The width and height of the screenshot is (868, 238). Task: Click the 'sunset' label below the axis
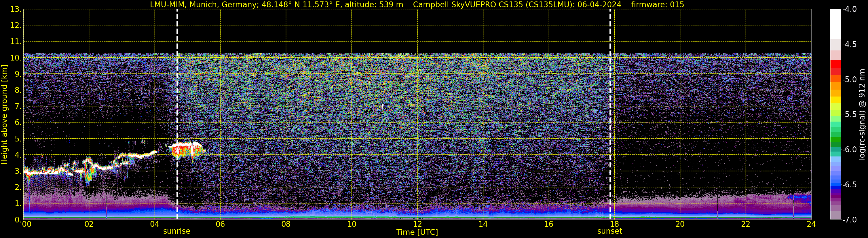coord(610,231)
